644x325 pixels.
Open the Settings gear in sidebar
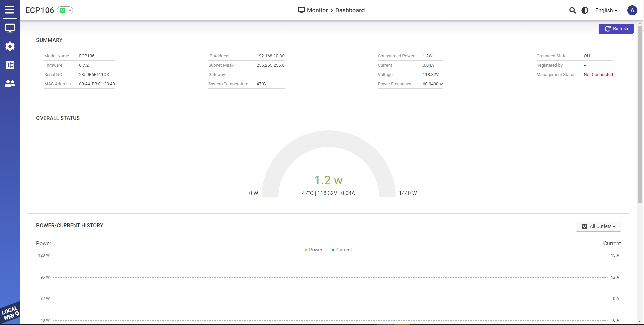pos(10,46)
